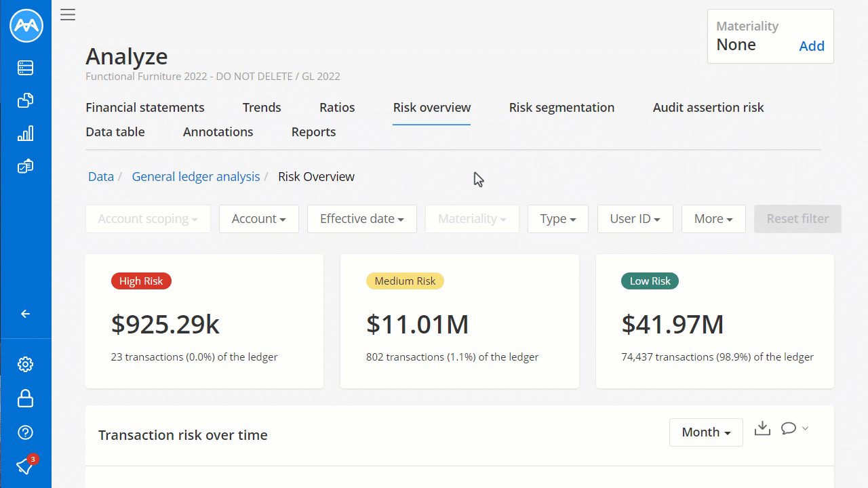Image resolution: width=868 pixels, height=488 pixels.
Task: Change the Month time interval dropdown
Action: pyautogui.click(x=706, y=432)
